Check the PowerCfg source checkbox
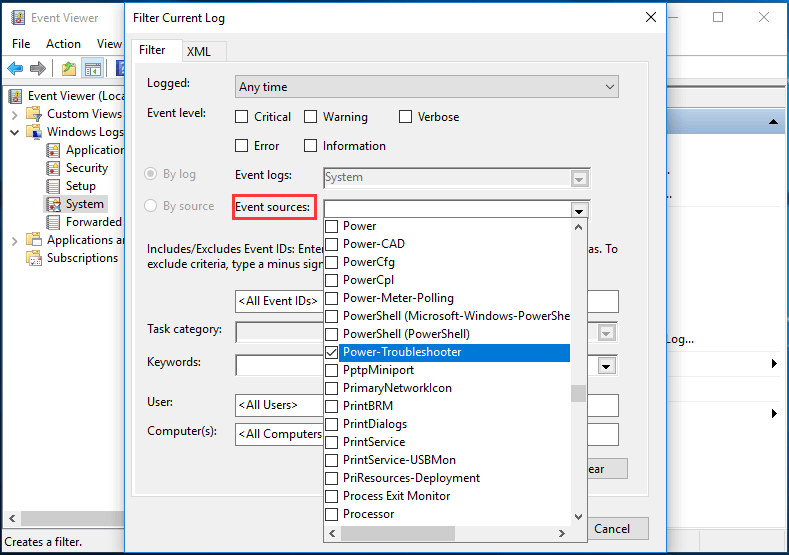The image size is (789, 555). tap(331, 263)
